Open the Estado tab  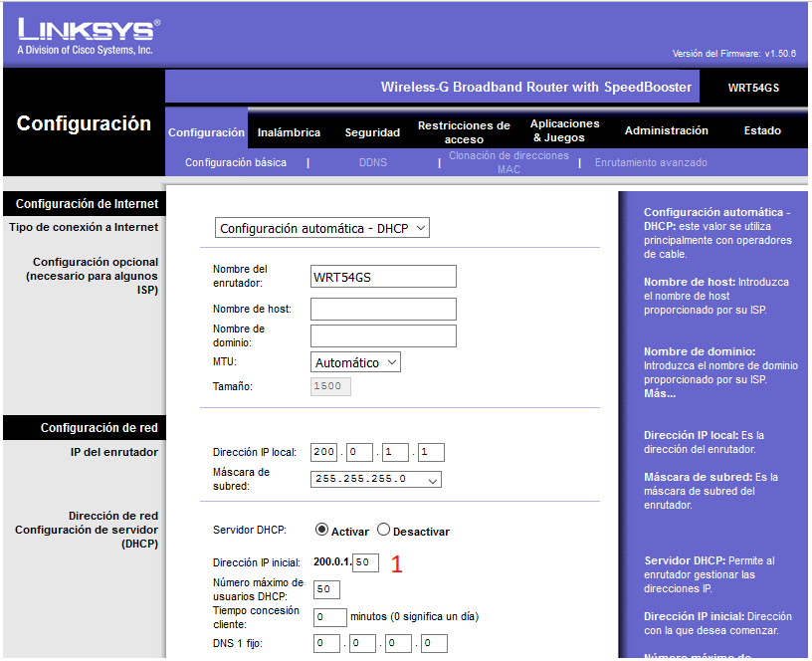point(762,130)
